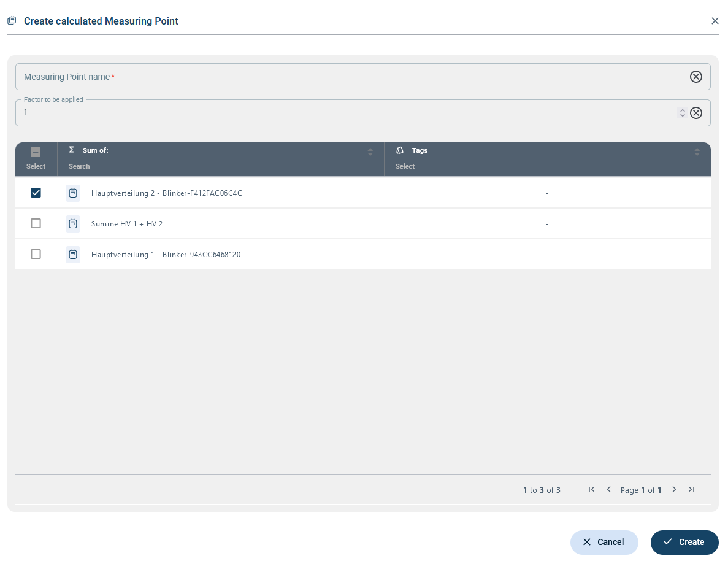The image size is (728, 580).
Task: Open the Tags Select filter dropdown
Action: (548, 166)
